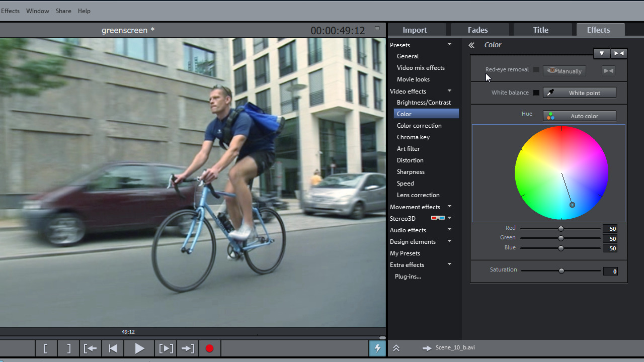Click the double-chevron back arrow beside Color

point(471,45)
